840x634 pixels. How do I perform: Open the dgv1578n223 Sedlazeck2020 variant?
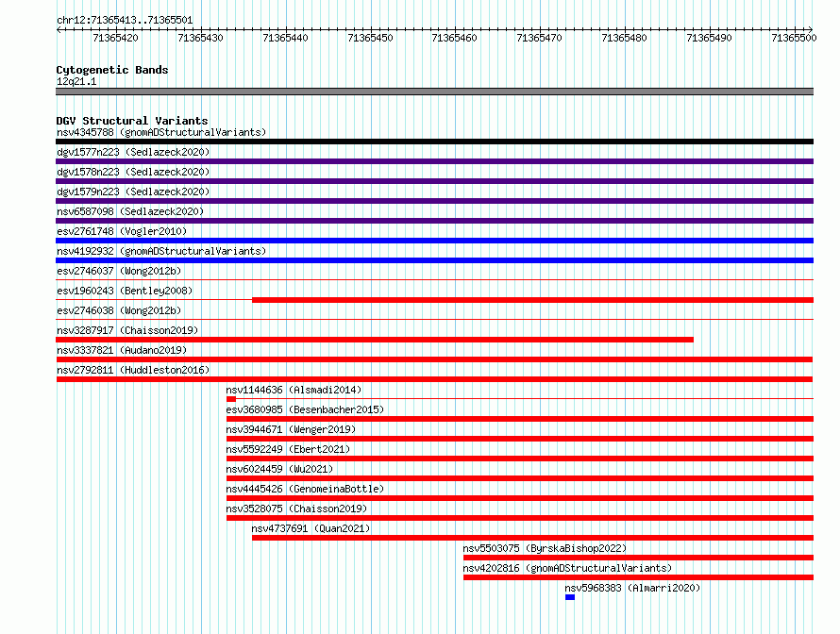tap(133, 172)
